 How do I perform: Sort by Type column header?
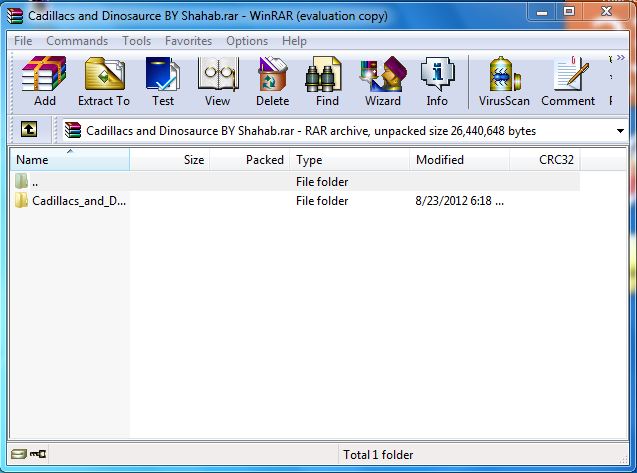(x=350, y=160)
